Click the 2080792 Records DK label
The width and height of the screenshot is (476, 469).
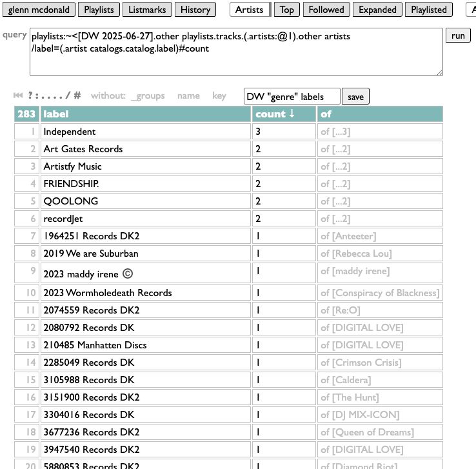(88, 328)
